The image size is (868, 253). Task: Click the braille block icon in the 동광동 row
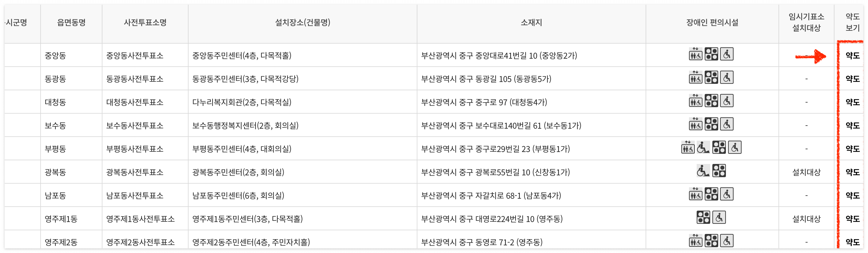point(711,77)
